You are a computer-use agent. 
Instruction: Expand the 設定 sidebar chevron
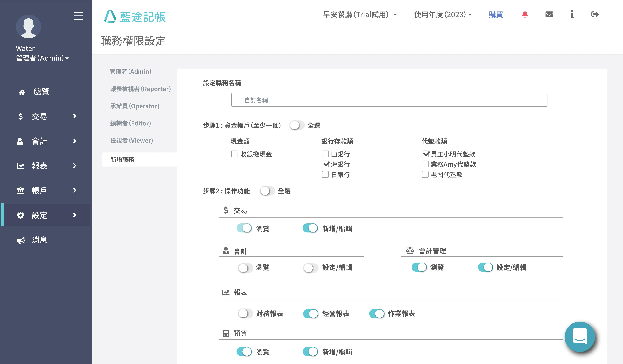tap(75, 215)
